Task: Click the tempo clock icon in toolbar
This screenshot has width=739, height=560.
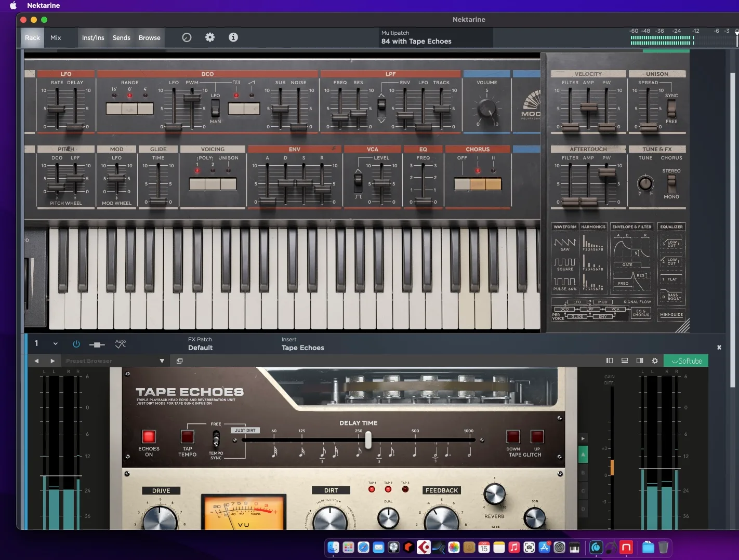Action: (187, 37)
